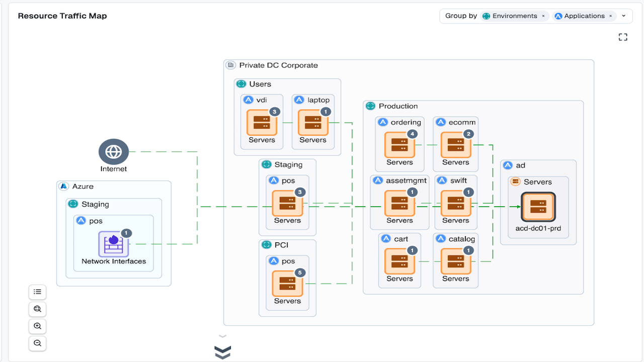The width and height of the screenshot is (644, 362).
Task: Click the vdi application label
Action: (x=262, y=100)
